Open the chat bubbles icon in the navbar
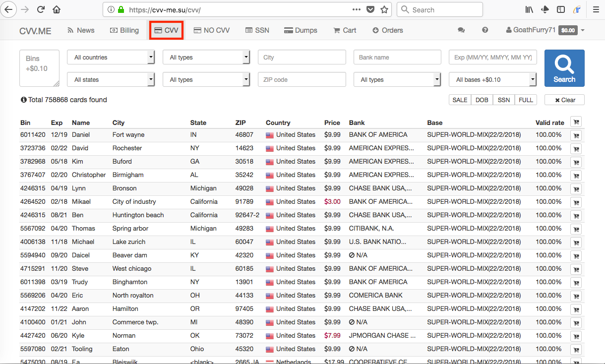605x364 pixels. point(461,30)
